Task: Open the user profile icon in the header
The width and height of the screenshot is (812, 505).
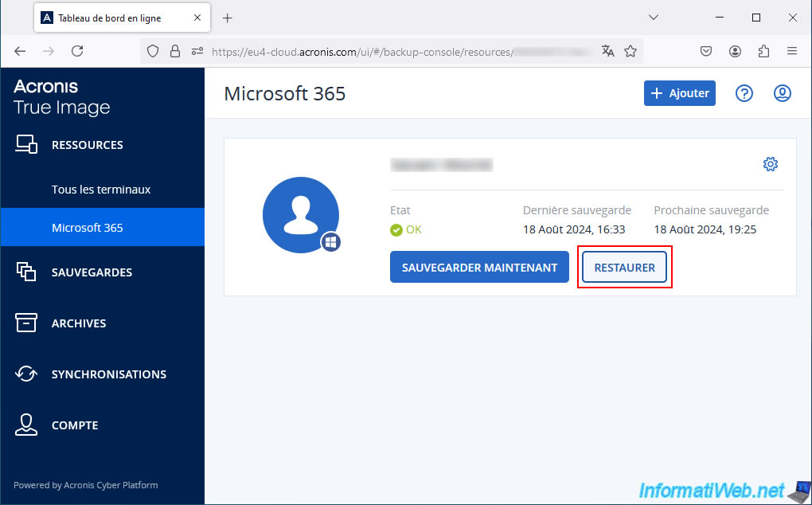Action: coord(782,93)
